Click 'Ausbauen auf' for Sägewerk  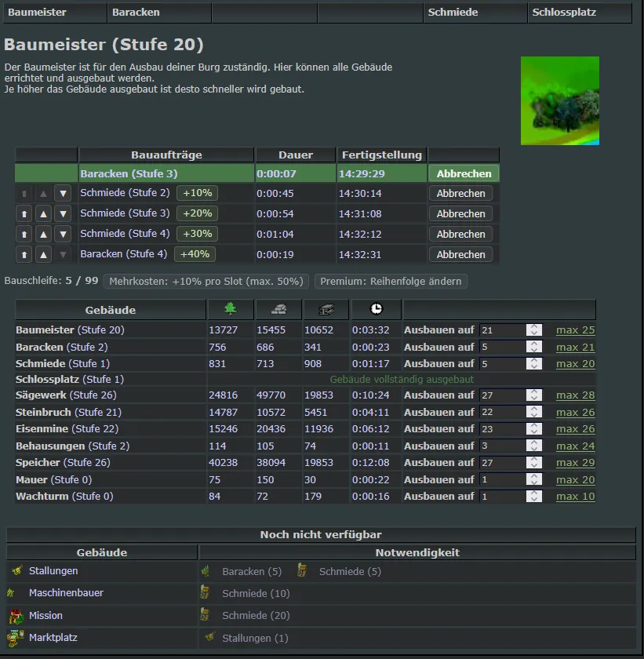[438, 395]
